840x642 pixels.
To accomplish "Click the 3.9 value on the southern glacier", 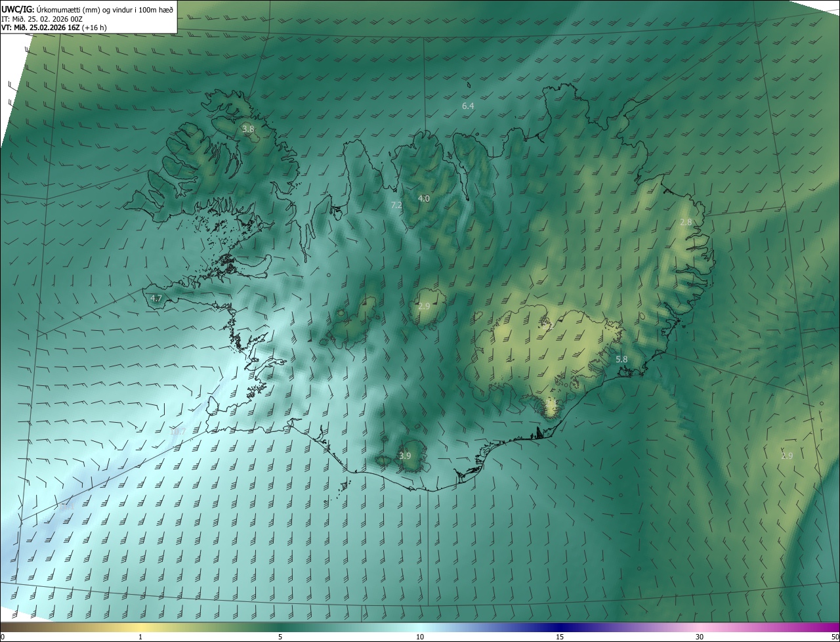I will tap(405, 456).
